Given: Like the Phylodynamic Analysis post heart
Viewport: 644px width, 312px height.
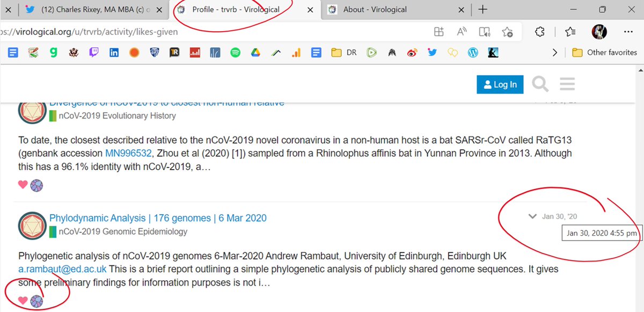Looking at the screenshot, I should click(22, 302).
